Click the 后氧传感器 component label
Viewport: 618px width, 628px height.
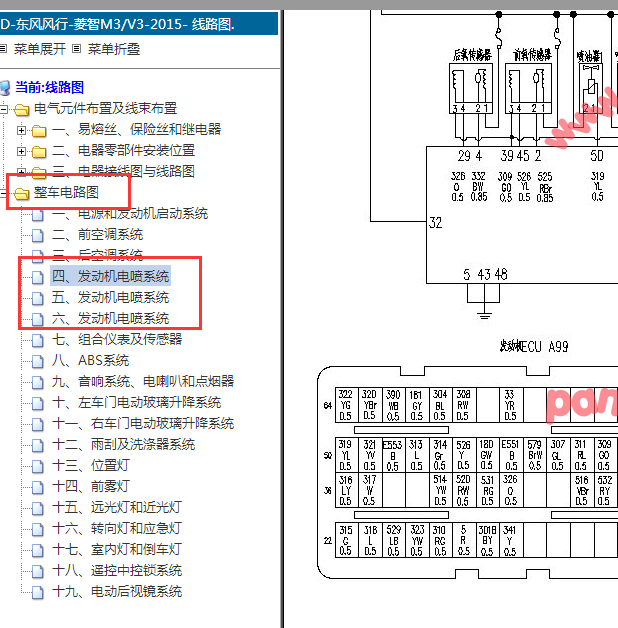click(472, 55)
